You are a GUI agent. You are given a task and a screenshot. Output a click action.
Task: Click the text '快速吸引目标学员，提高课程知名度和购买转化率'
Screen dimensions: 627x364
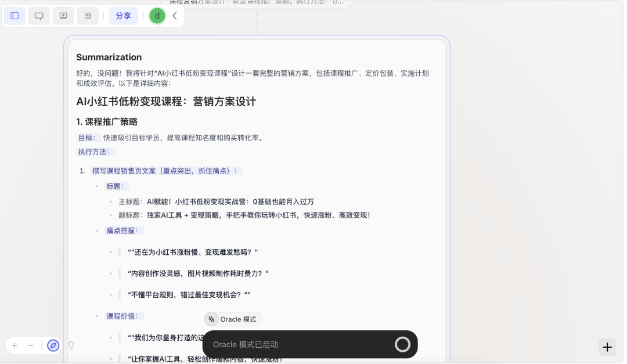pyautogui.click(x=183, y=138)
